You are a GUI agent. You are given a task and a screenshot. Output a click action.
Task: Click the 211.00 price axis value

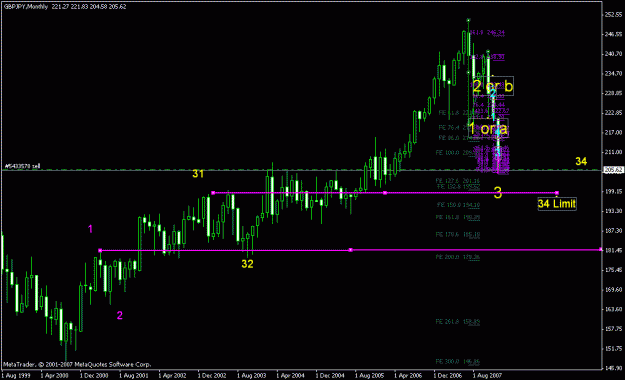pyautogui.click(x=614, y=152)
